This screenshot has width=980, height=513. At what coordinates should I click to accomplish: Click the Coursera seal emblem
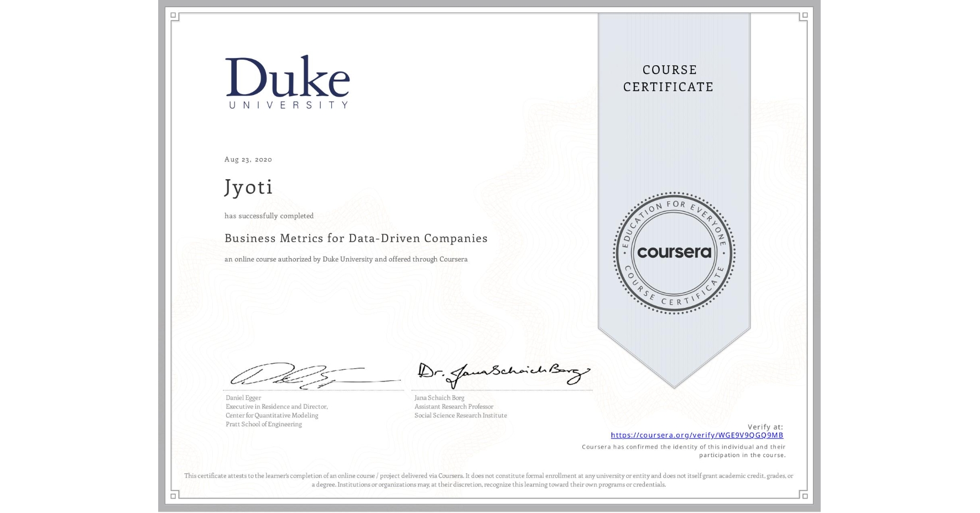pos(674,253)
